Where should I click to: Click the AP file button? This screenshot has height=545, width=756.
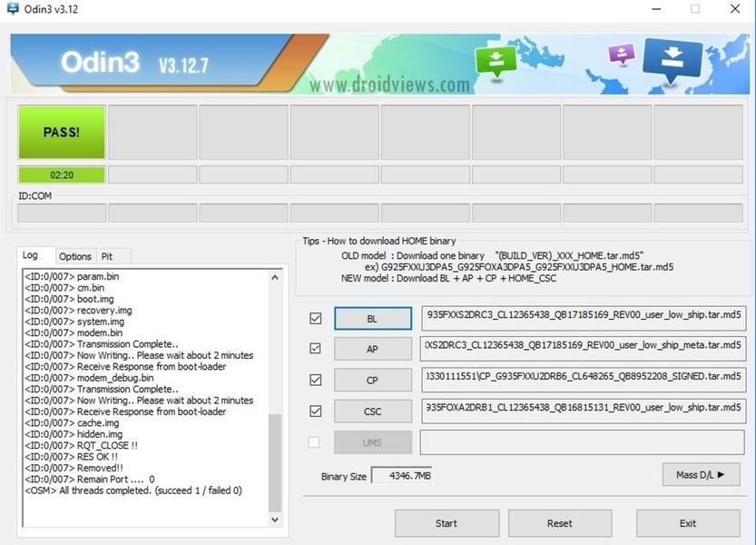click(373, 349)
